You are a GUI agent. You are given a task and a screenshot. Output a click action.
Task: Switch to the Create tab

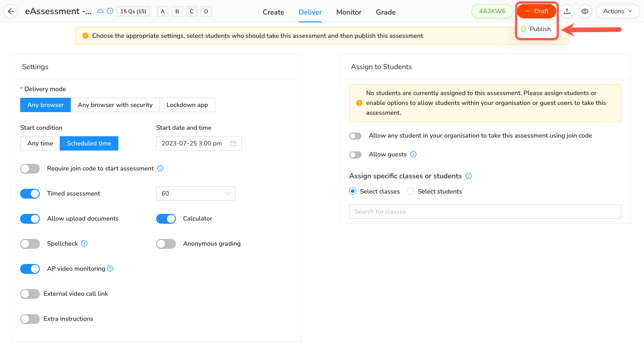[x=273, y=12]
